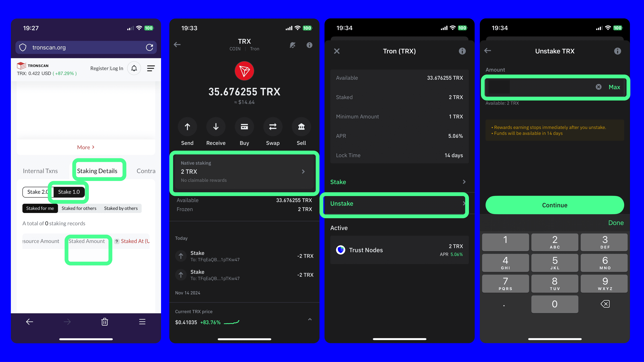Screen dimensions: 644x362
Task: Tap the Continue button to confirm unstaking
Action: pos(554,205)
